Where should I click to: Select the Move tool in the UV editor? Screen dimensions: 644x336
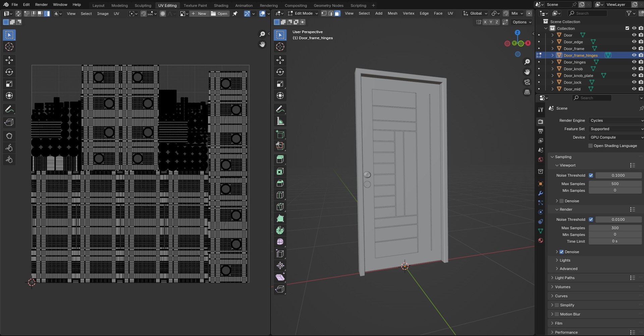pos(9,60)
